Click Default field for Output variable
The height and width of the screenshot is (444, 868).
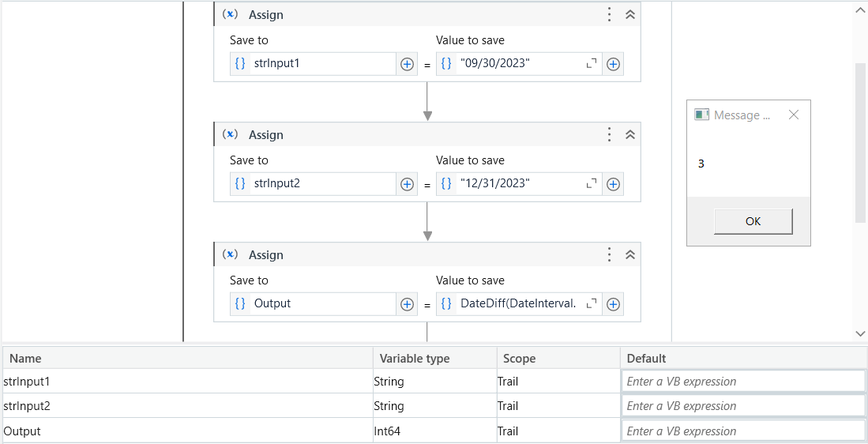743,431
